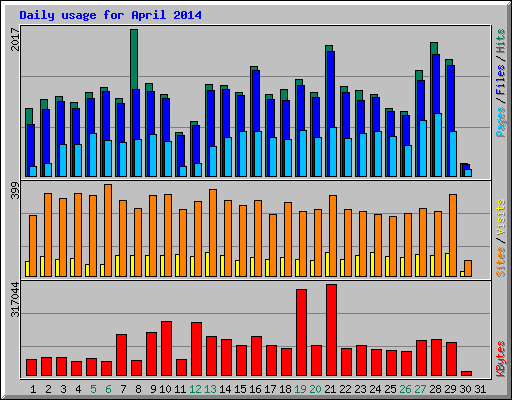
Task: Click the red KBytes bar for day 10
Action: coord(166,349)
